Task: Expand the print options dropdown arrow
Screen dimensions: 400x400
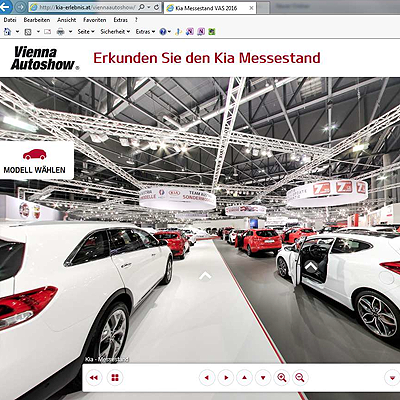Action: [70, 32]
